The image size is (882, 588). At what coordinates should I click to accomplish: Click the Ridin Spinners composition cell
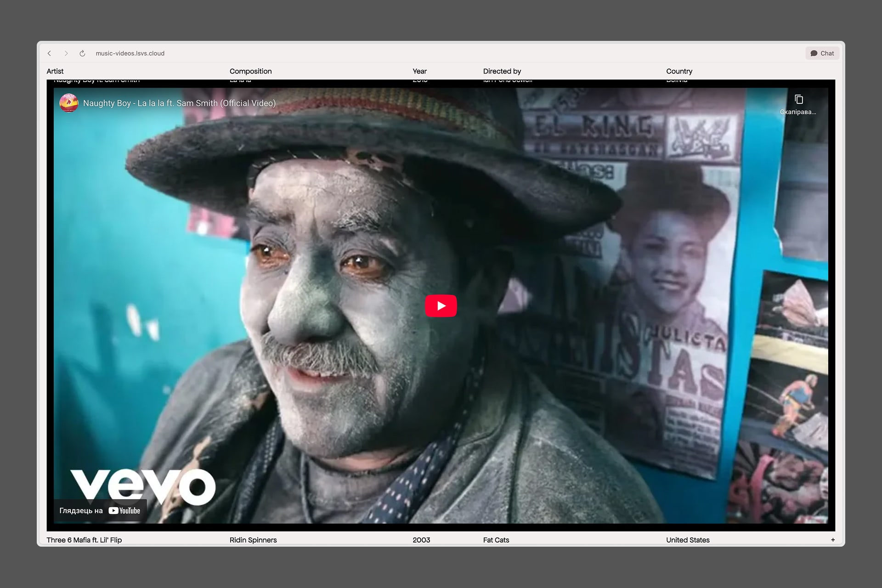253,540
